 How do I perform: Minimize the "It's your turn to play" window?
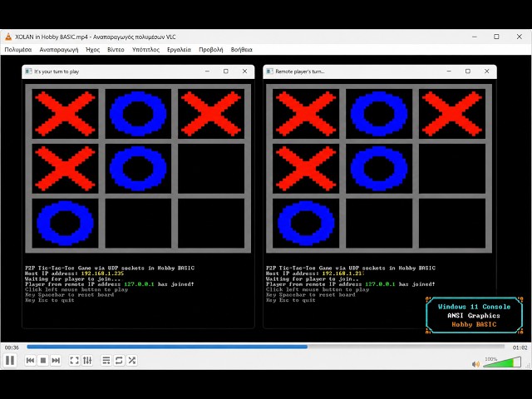click(x=207, y=71)
